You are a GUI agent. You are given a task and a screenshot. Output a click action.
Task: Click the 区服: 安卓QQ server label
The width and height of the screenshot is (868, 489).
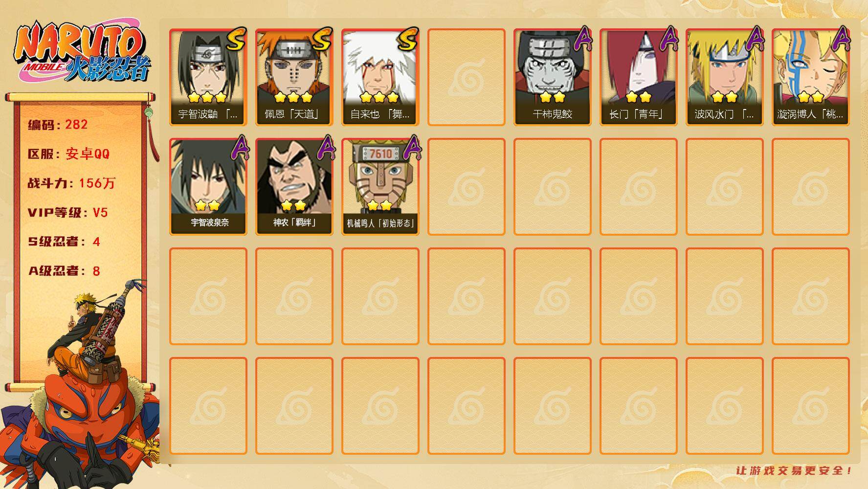[68, 154]
